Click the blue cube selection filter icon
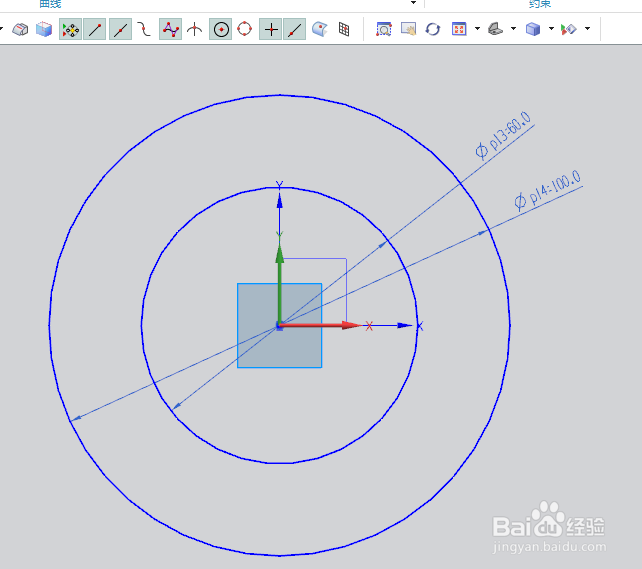The image size is (642, 569). [44, 29]
